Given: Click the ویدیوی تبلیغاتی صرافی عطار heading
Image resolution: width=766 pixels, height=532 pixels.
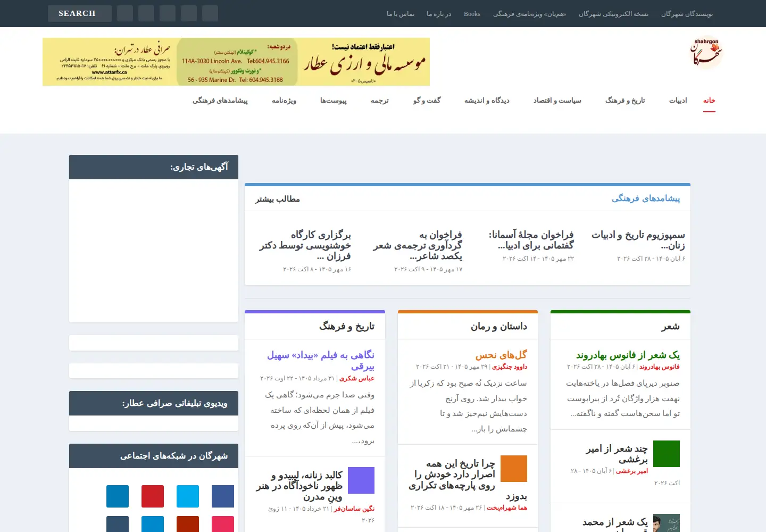Looking at the screenshot, I should point(174,403).
